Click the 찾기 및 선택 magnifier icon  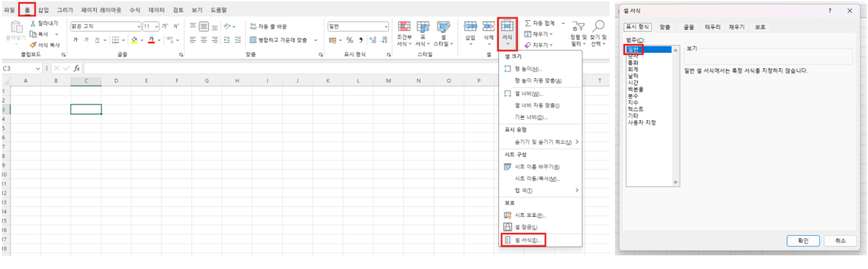598,26
